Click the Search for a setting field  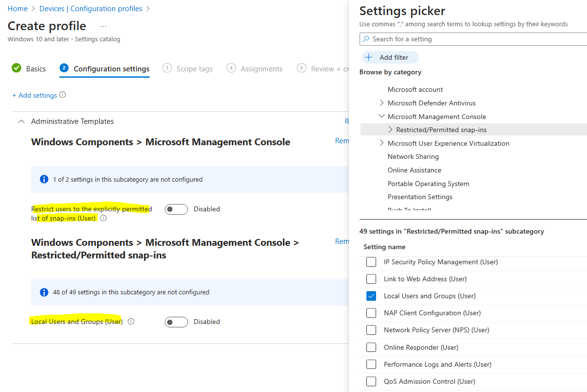tap(474, 39)
